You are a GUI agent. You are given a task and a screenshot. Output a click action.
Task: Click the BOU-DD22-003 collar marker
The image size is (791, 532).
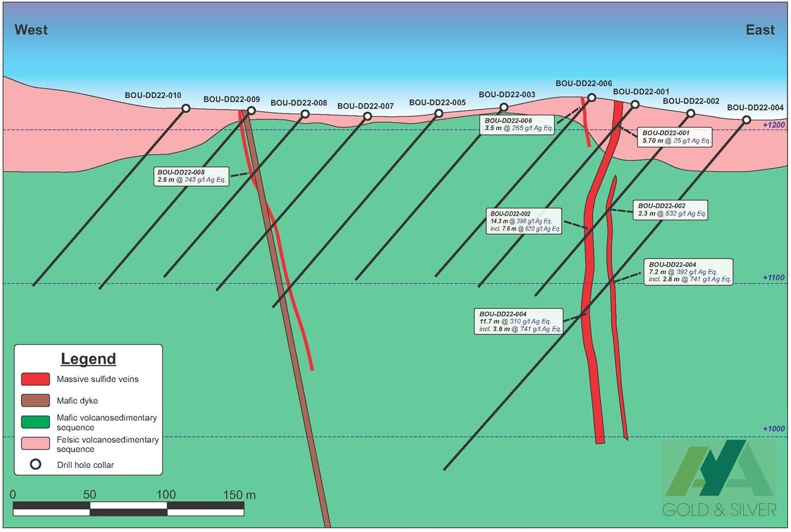click(504, 107)
